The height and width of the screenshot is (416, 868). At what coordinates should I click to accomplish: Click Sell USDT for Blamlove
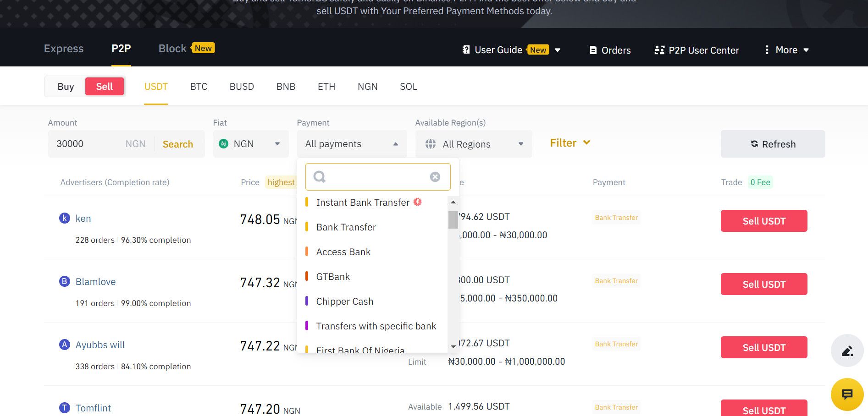764,284
